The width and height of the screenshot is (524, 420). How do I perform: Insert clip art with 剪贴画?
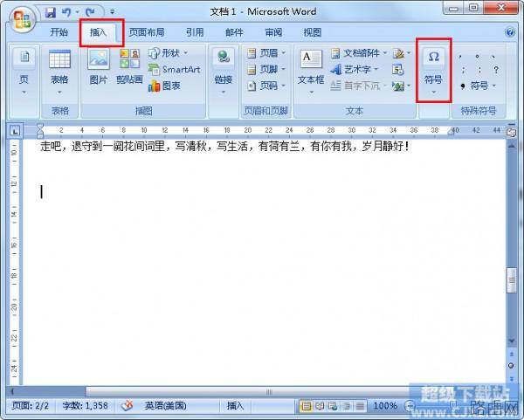pyautogui.click(x=129, y=67)
